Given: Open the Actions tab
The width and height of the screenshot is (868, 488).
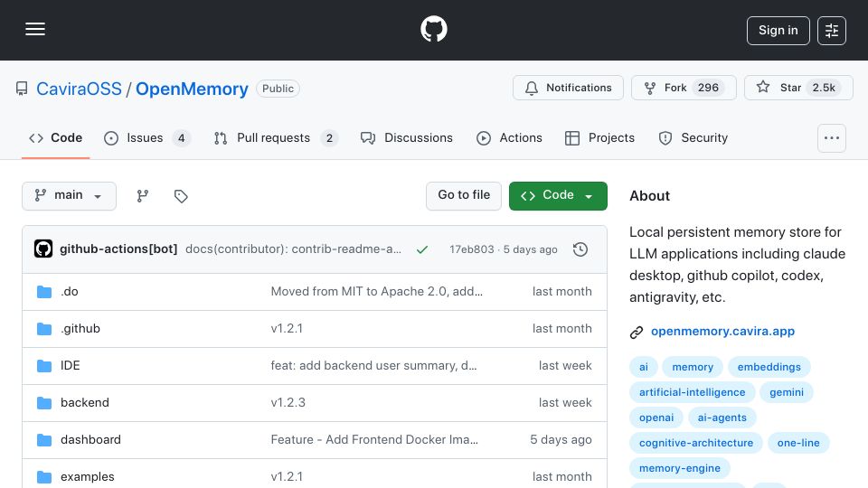Looking at the screenshot, I should [509, 137].
